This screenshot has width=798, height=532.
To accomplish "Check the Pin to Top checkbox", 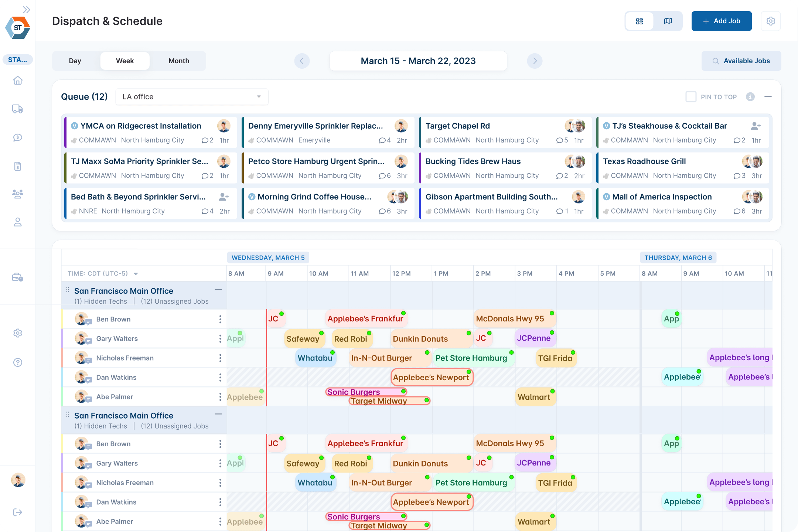I will point(691,97).
